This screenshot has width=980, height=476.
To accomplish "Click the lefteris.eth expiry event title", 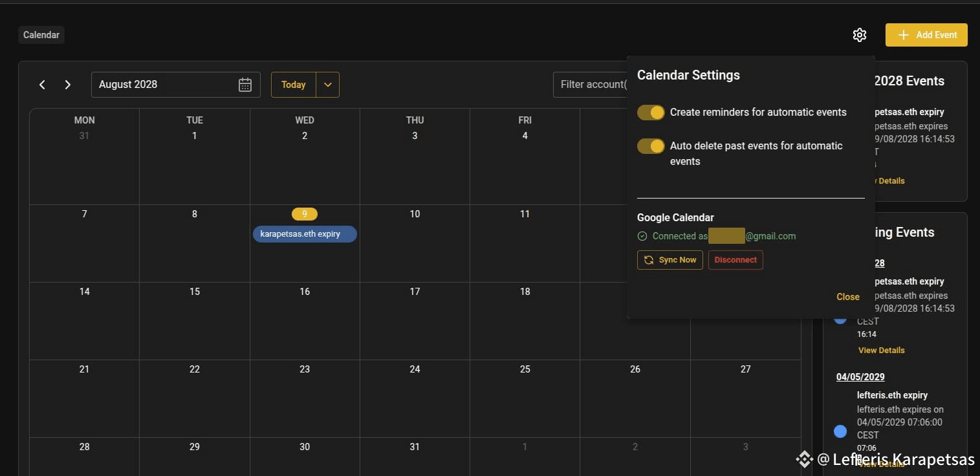I will (x=892, y=395).
